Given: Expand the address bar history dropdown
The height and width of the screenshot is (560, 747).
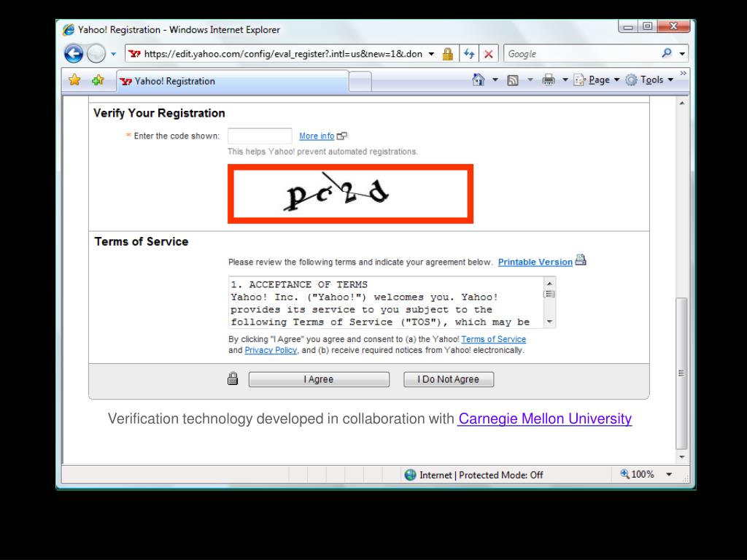Looking at the screenshot, I should coord(431,54).
